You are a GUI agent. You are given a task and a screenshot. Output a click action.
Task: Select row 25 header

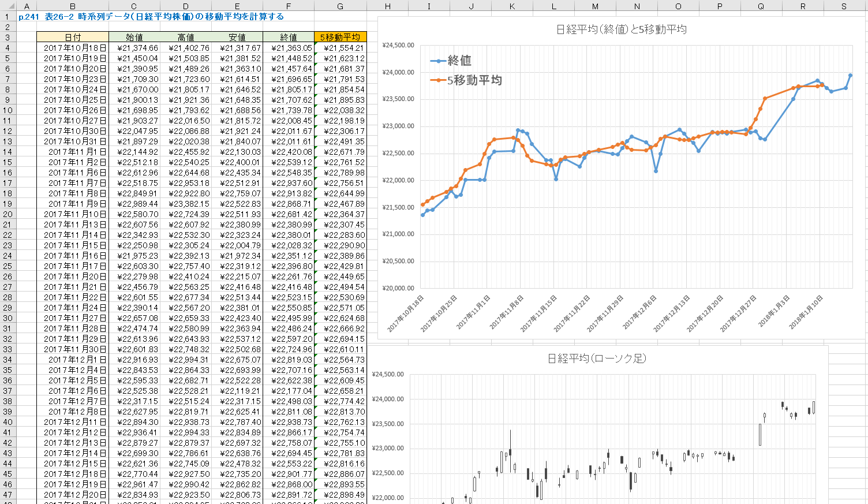coord(8,266)
